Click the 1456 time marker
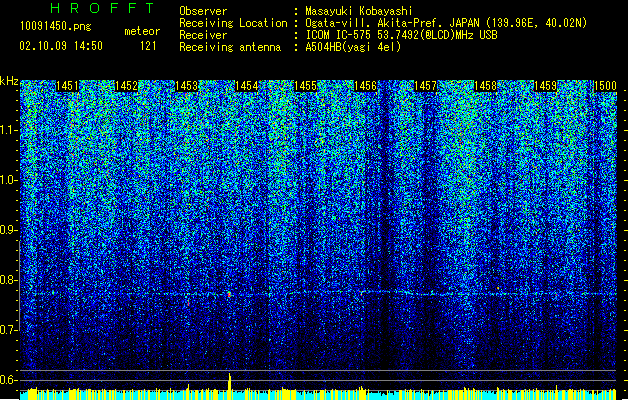The image size is (629, 400). pos(365,86)
